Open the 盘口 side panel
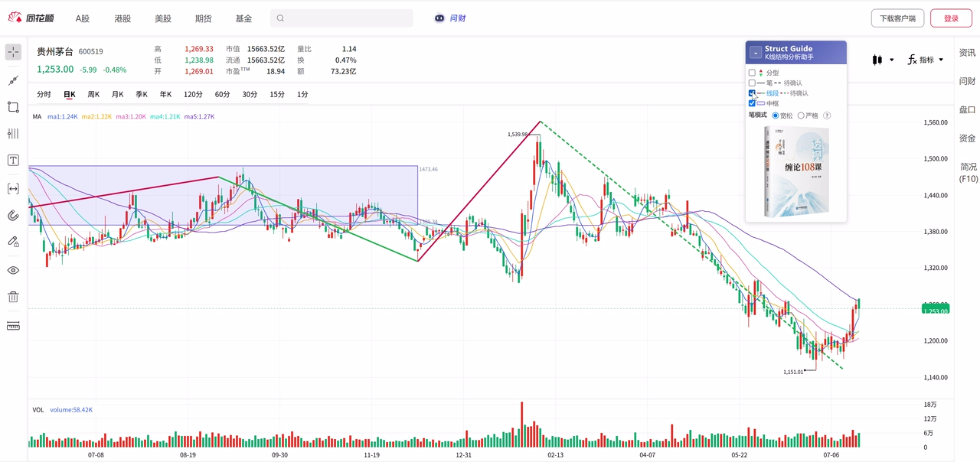This screenshot has width=980, height=462. tap(968, 109)
